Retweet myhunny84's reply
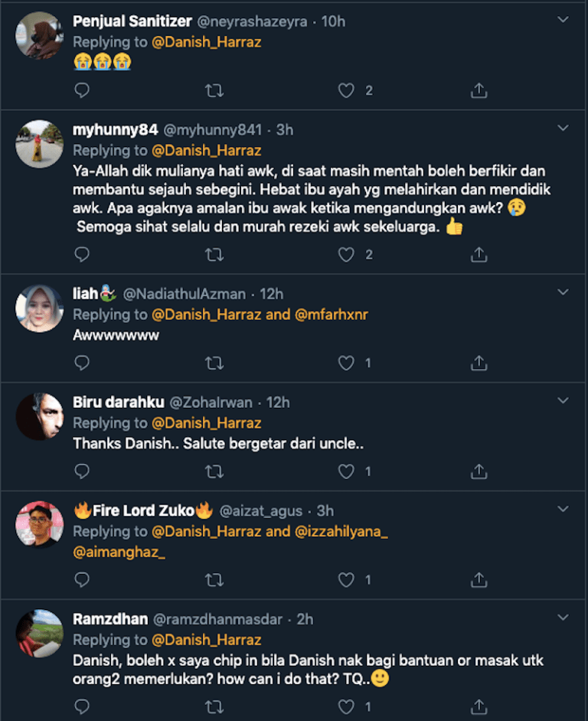 (215, 253)
